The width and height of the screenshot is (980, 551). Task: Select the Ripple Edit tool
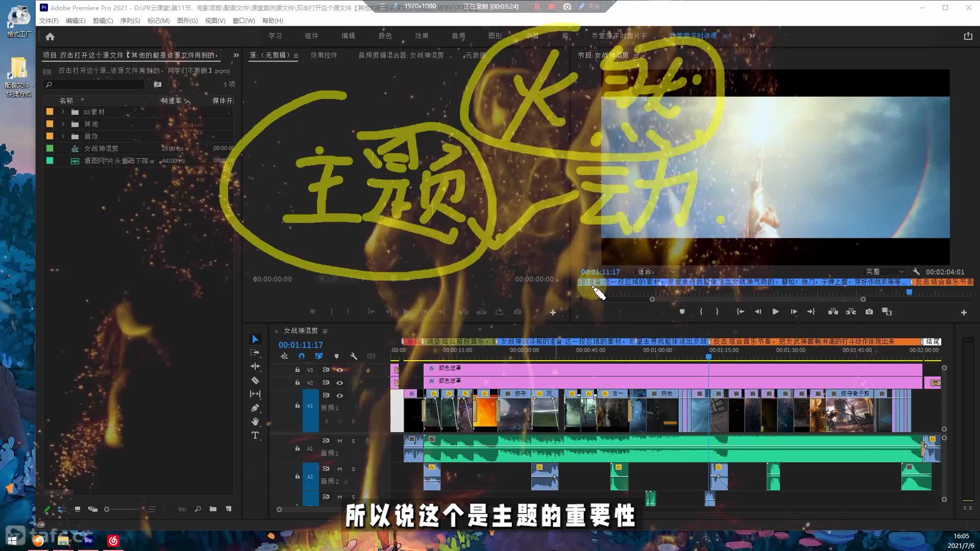255,366
